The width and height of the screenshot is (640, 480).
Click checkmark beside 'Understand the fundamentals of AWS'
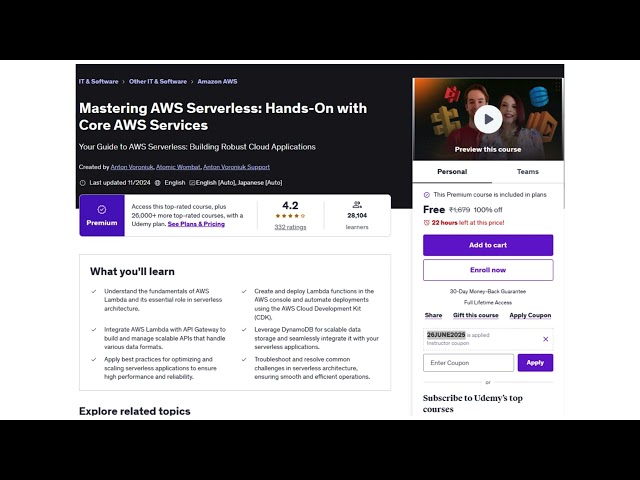(94, 291)
